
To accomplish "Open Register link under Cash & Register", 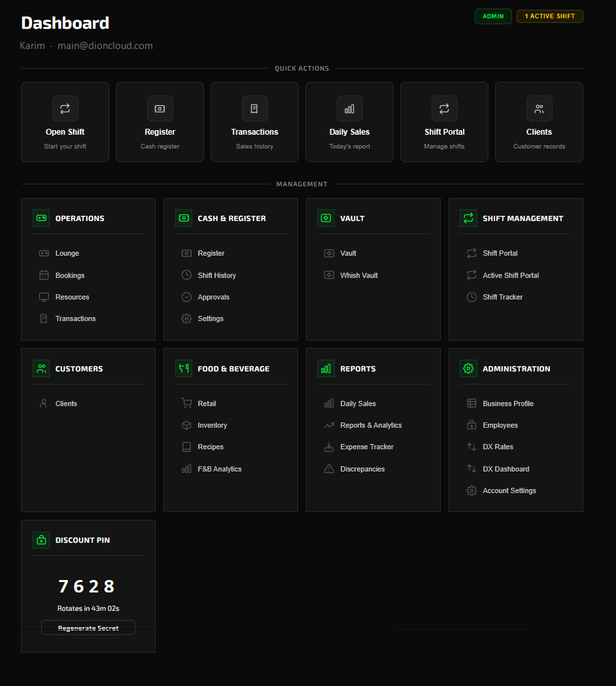I will tap(211, 253).
